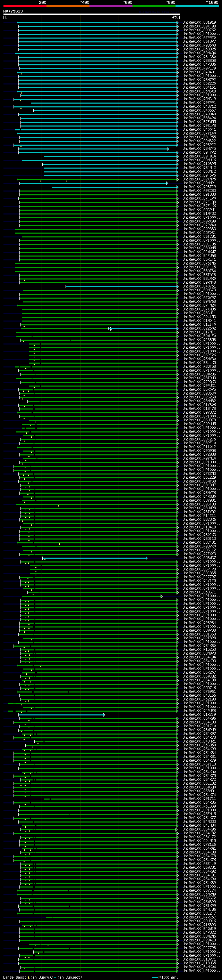The width and height of the screenshot is (222, 980).
Task: Open hit UniRef100_A7PRT0
Action: [199, 38]
